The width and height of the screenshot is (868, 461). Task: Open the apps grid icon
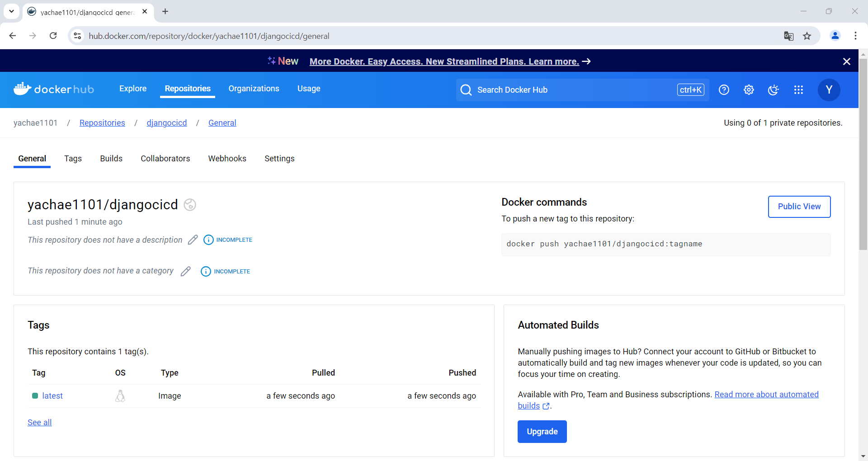coord(798,90)
